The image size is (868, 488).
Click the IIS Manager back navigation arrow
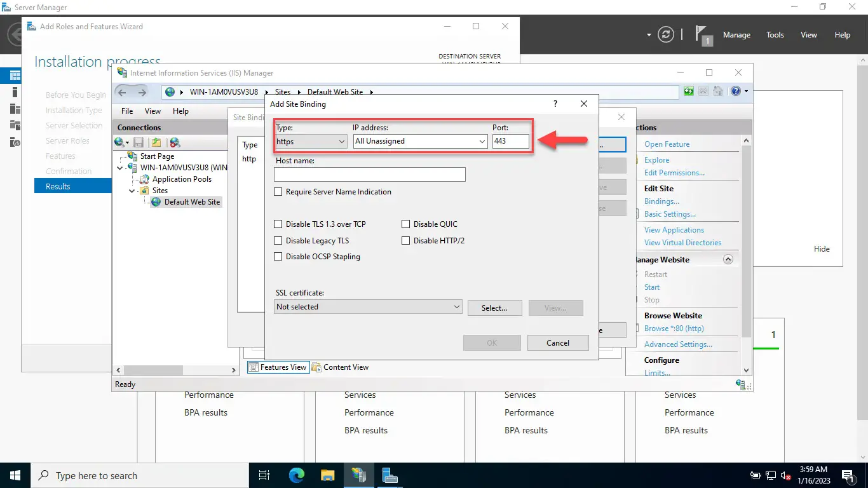[123, 92]
